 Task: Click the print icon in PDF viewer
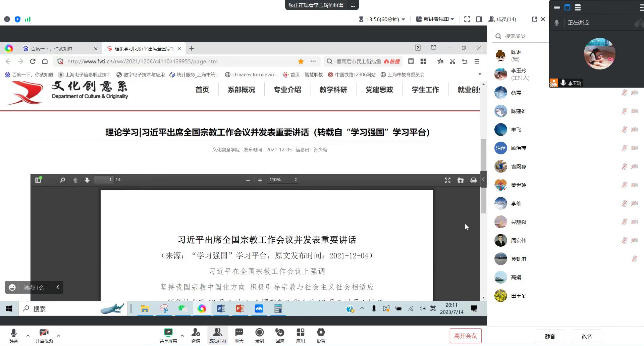tap(473, 180)
